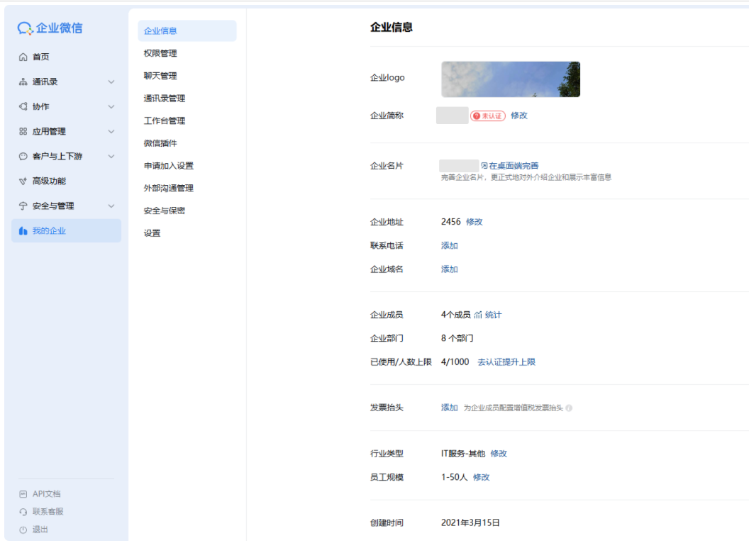The height and width of the screenshot is (560, 749).
Task: Click the 联系客服 link
Action: click(48, 512)
